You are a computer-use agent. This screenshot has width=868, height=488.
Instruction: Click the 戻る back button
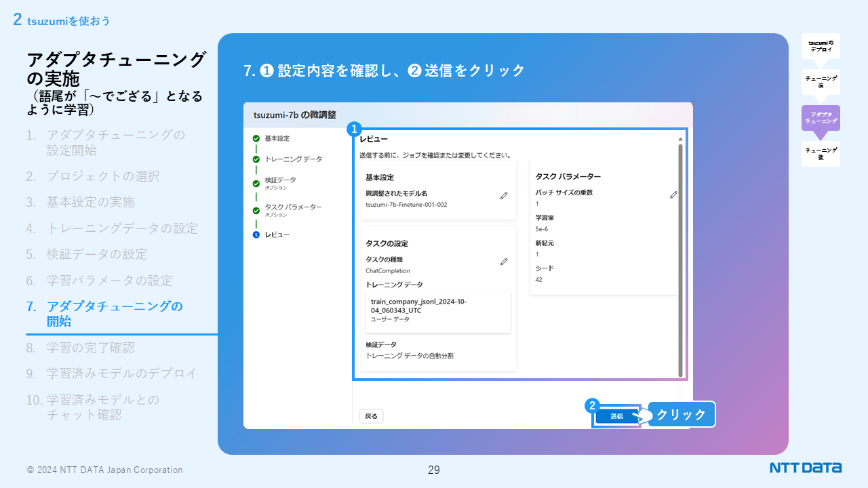coord(371,416)
